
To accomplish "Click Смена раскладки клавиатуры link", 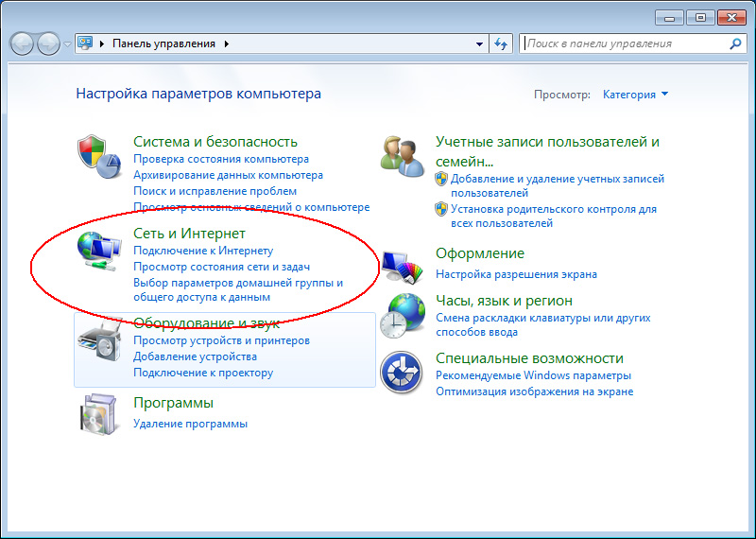I will click(x=542, y=324).
